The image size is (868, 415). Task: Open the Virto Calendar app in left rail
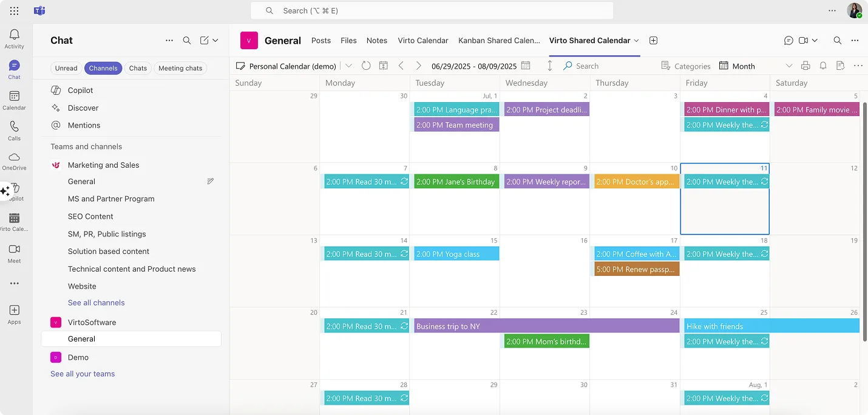tap(15, 222)
